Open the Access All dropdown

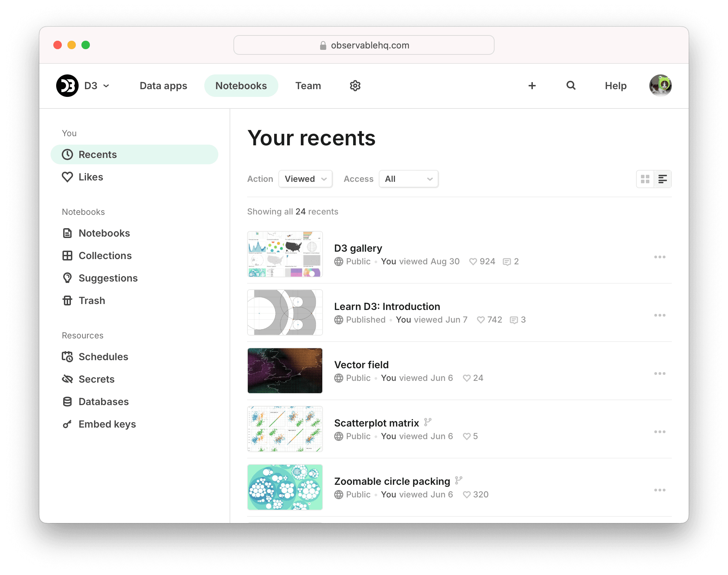click(408, 179)
